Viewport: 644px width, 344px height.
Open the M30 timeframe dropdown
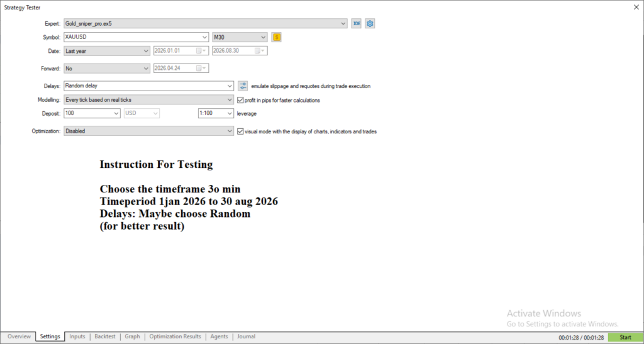click(x=240, y=37)
